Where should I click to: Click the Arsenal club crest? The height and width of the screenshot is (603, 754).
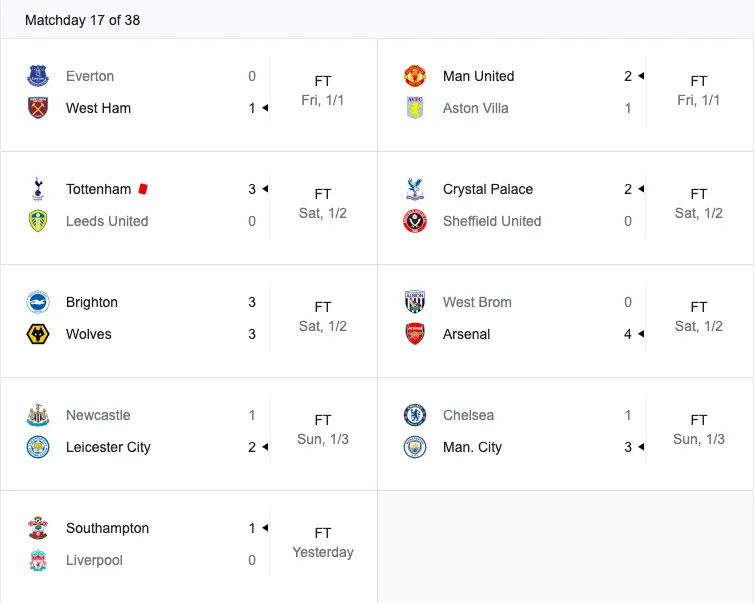[415, 334]
